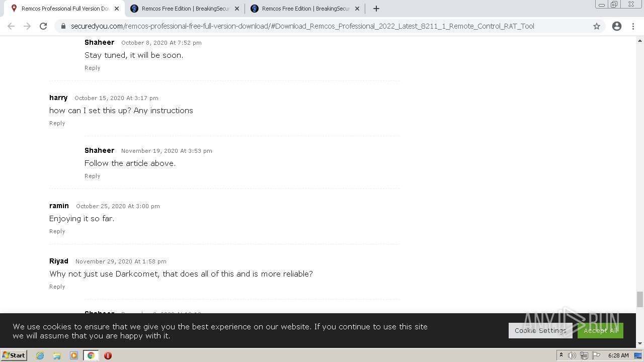Click the red Opera taskbar icon
Screen dimensions: 644x362
(108, 355)
